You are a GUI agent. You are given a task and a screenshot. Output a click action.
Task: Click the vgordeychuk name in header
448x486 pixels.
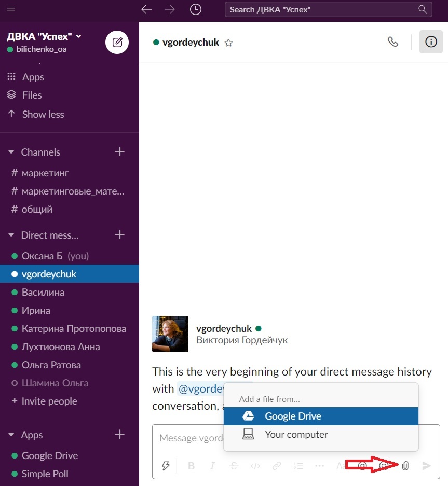pos(191,42)
